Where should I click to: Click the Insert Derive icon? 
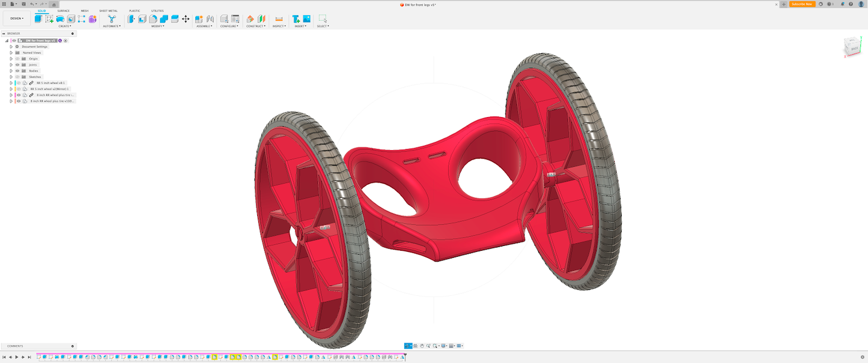[296, 19]
